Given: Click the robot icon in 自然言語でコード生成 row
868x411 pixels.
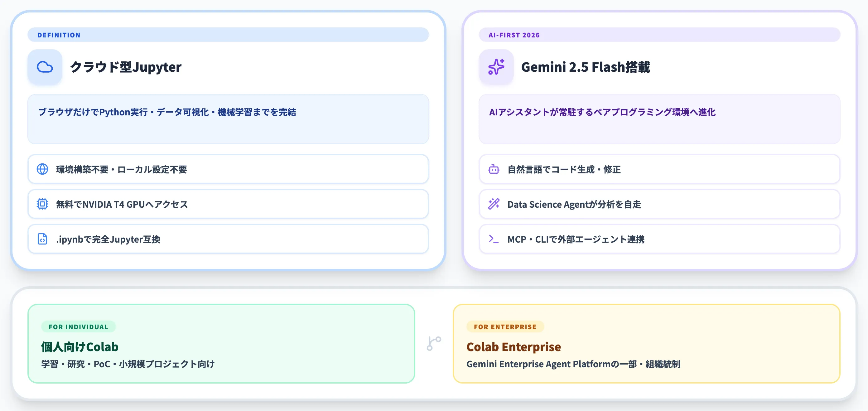Looking at the screenshot, I should pyautogui.click(x=494, y=169).
